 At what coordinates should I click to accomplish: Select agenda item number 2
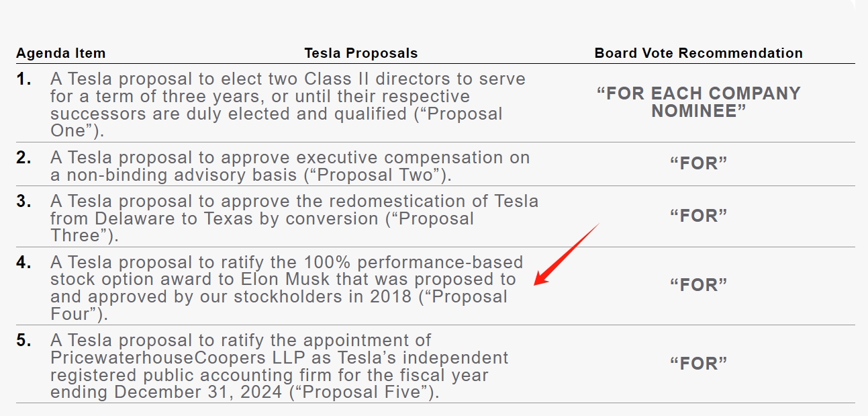24,158
